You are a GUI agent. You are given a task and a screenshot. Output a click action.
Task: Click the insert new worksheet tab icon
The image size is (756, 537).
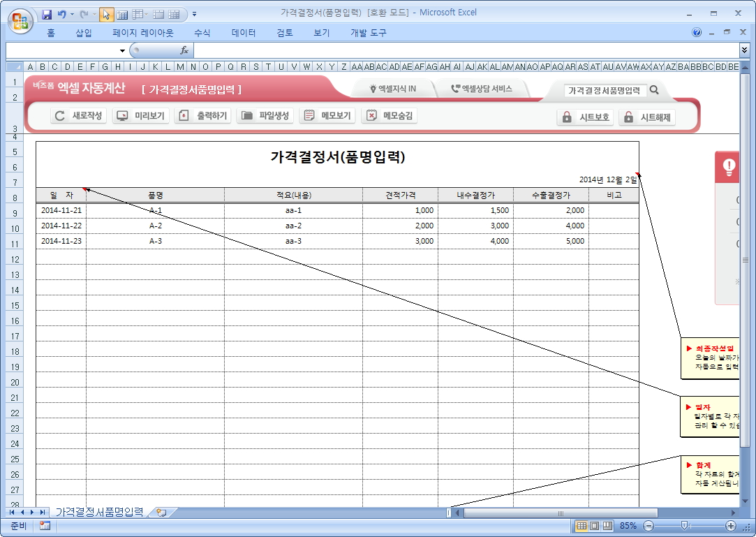coord(161,513)
